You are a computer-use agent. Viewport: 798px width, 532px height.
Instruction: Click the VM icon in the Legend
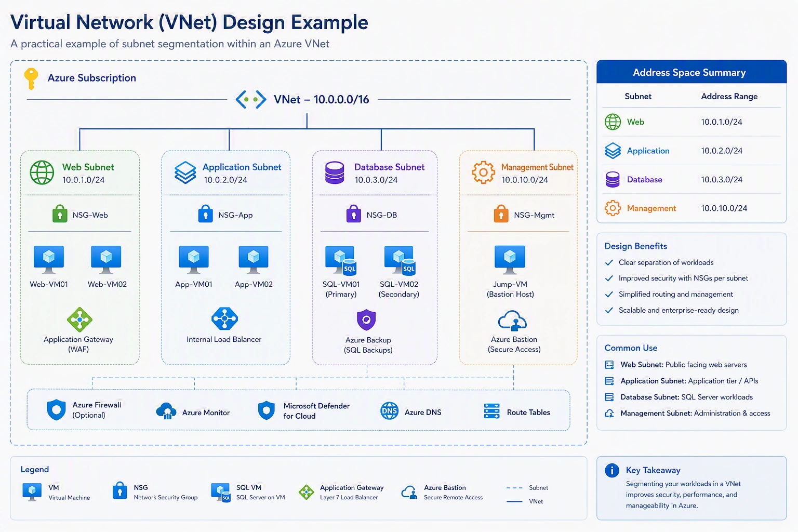tap(32, 491)
